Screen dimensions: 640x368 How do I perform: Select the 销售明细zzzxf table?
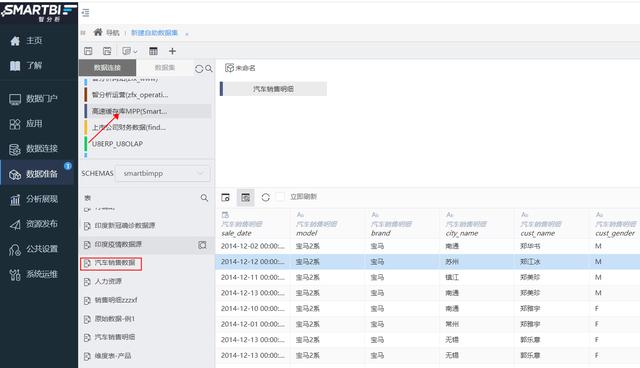116,300
